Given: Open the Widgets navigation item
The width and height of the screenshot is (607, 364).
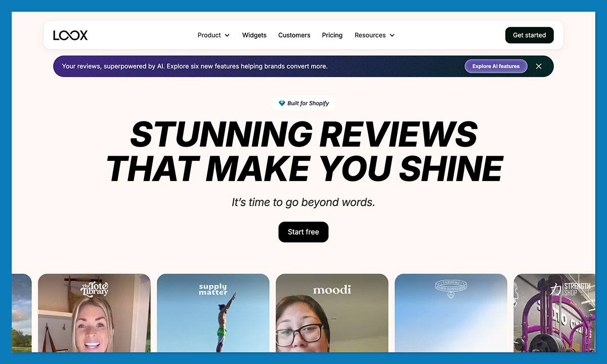Looking at the screenshot, I should coord(254,35).
